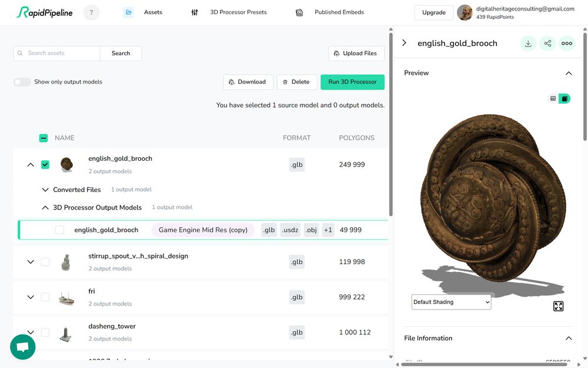Toggle the select-all checkbox beside NAME
This screenshot has height=368, width=588.
point(44,138)
